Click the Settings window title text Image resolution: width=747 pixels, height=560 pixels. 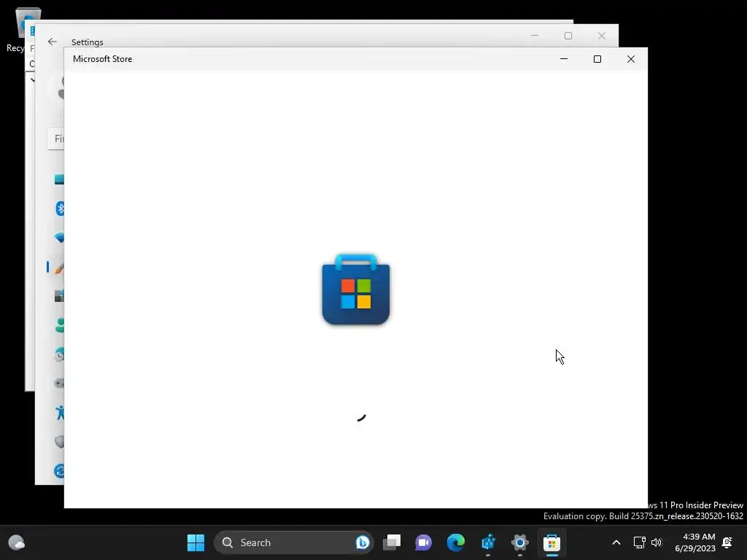[88, 42]
